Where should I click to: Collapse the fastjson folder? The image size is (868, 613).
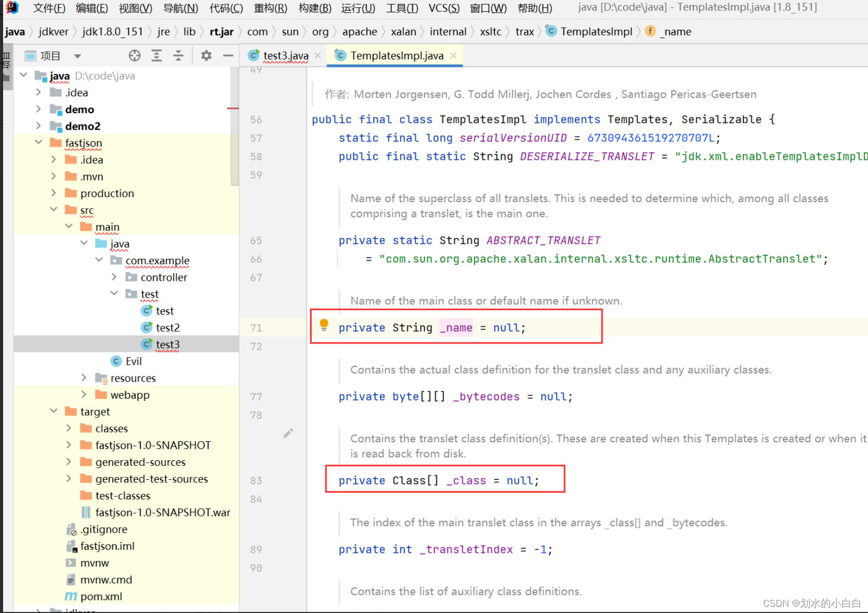coord(39,142)
